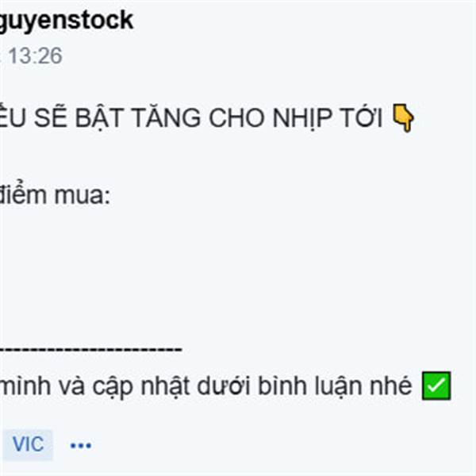
Task: Click the headline word CHO
Action: point(236,118)
